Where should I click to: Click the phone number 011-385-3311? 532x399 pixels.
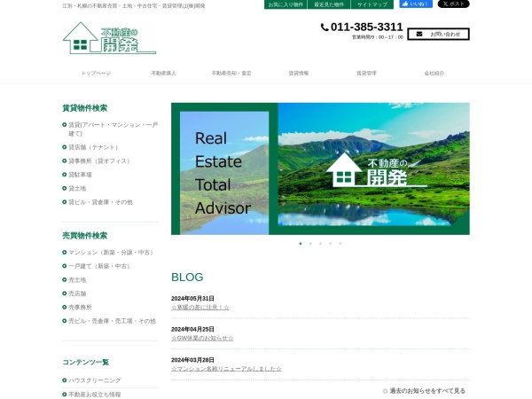pyautogui.click(x=366, y=27)
